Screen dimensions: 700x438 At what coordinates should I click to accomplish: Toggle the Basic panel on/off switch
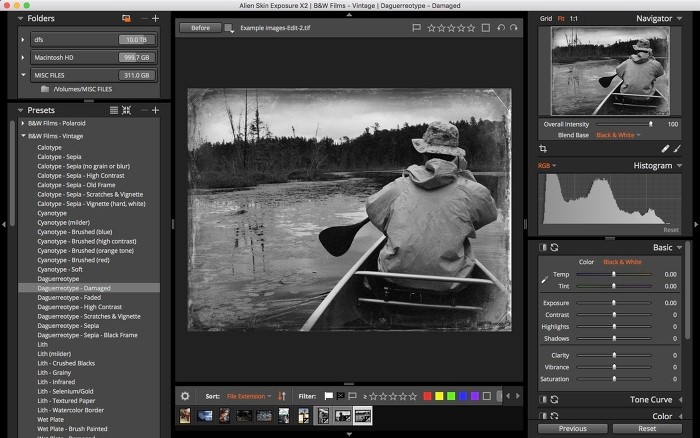point(543,247)
